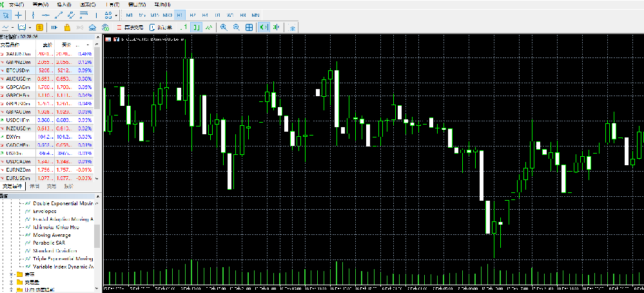This screenshot has width=644, height=293.
Task: Select the EURUSDm symbol row
Action: [x=47, y=178]
